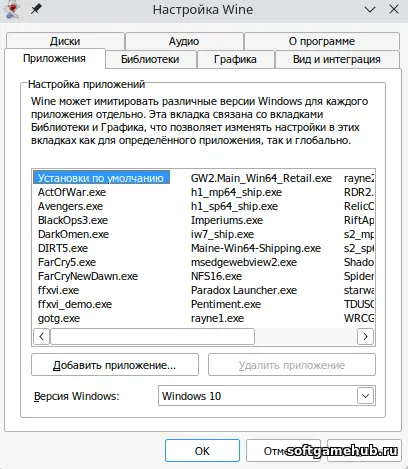The image size is (408, 469).
Task: Toggle the pin window icon
Action: pos(36,9)
